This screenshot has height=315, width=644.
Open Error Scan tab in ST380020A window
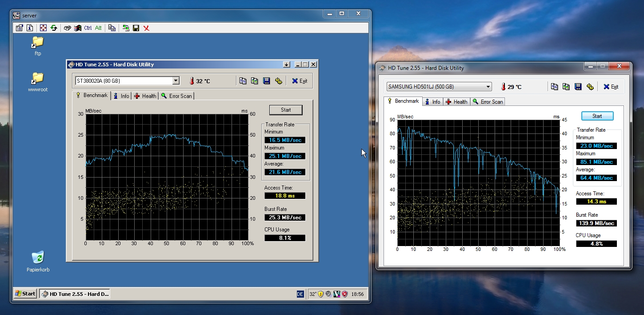tap(177, 96)
